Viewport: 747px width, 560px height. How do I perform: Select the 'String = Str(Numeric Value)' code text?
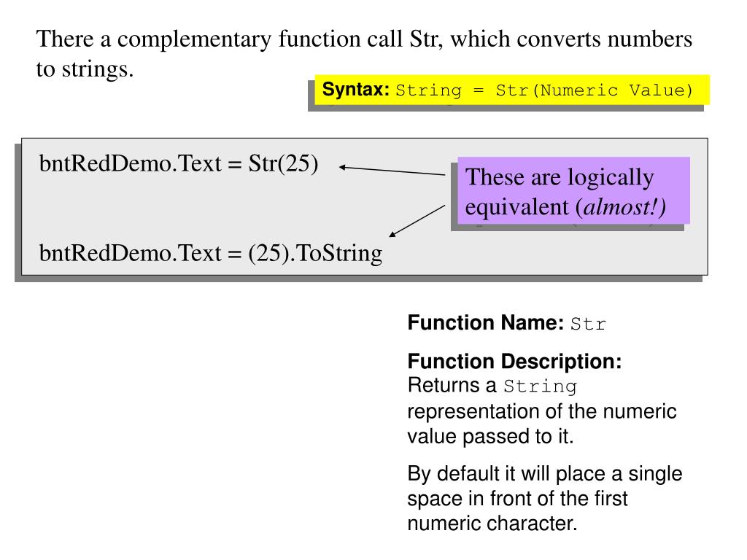tap(543, 91)
